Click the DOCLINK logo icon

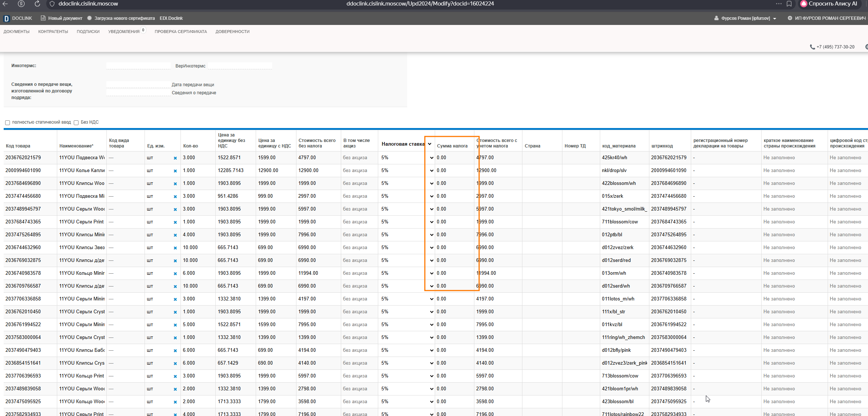pyautogui.click(x=6, y=18)
